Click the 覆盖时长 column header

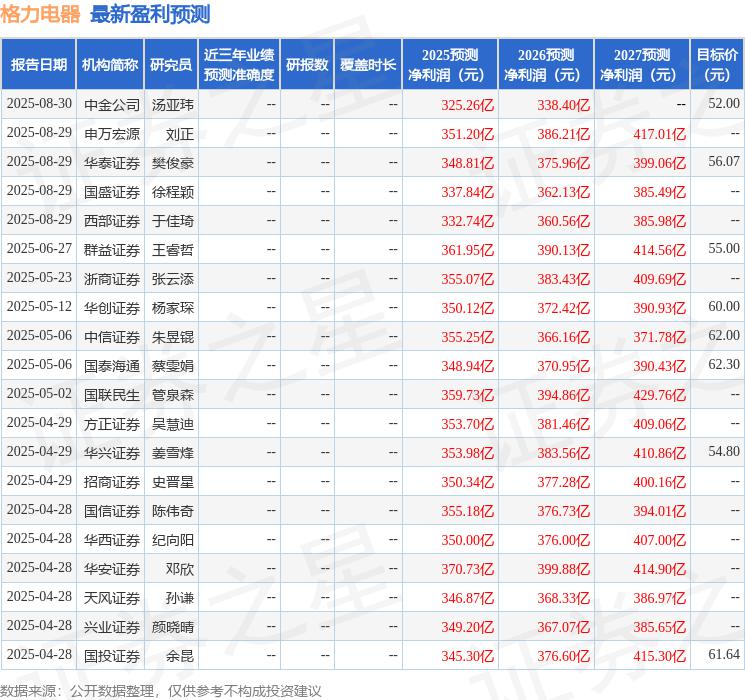(368, 64)
